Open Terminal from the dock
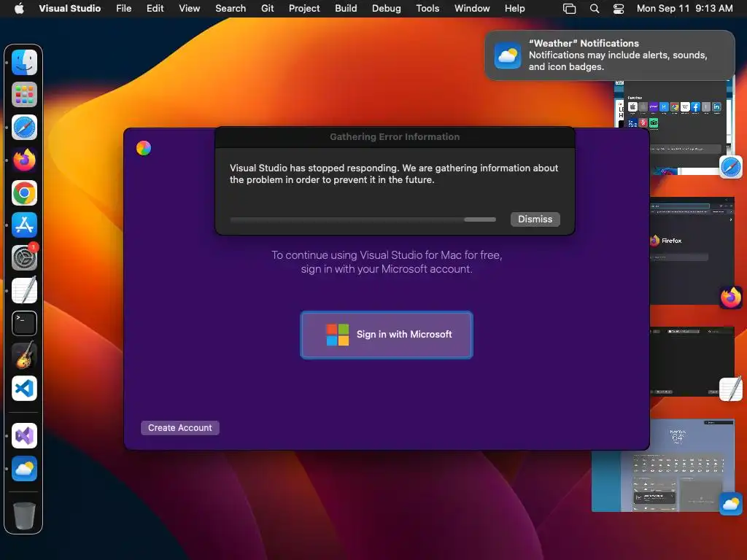Viewport: 747px width, 560px height. tap(24, 323)
